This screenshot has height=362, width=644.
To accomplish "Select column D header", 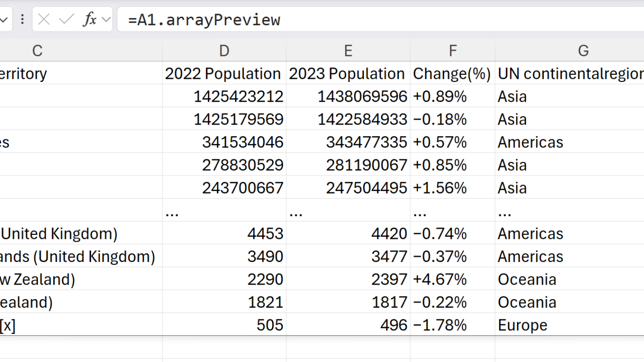I will pyautogui.click(x=224, y=51).
